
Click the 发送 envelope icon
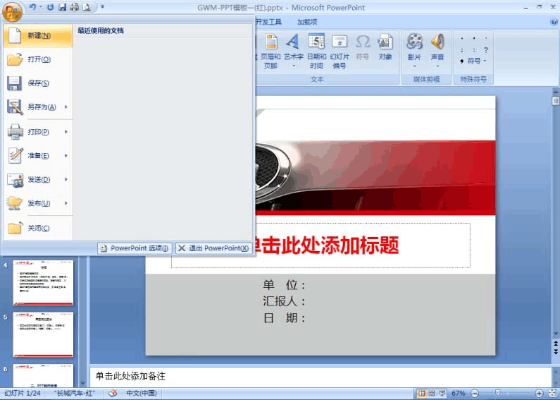(15, 180)
